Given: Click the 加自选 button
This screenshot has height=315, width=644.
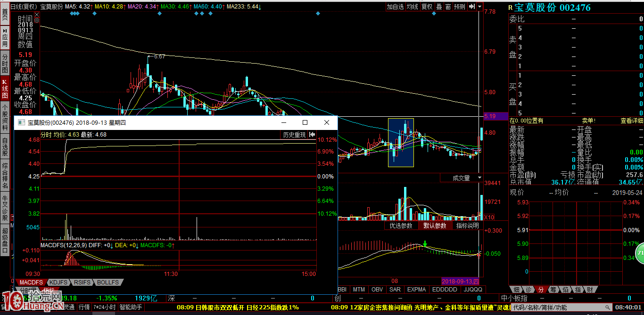Looking at the screenshot, I should tap(395, 7).
